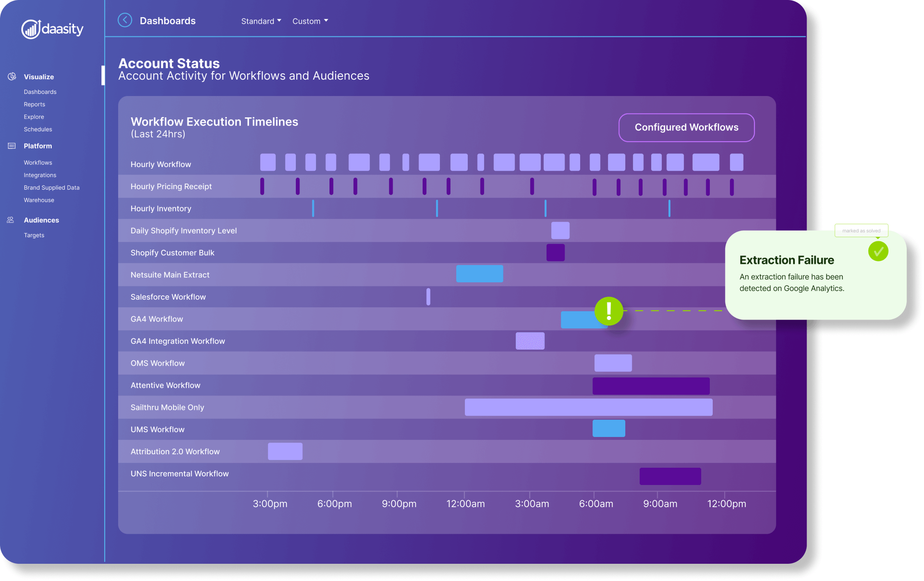Open the Standard dropdown

click(261, 21)
